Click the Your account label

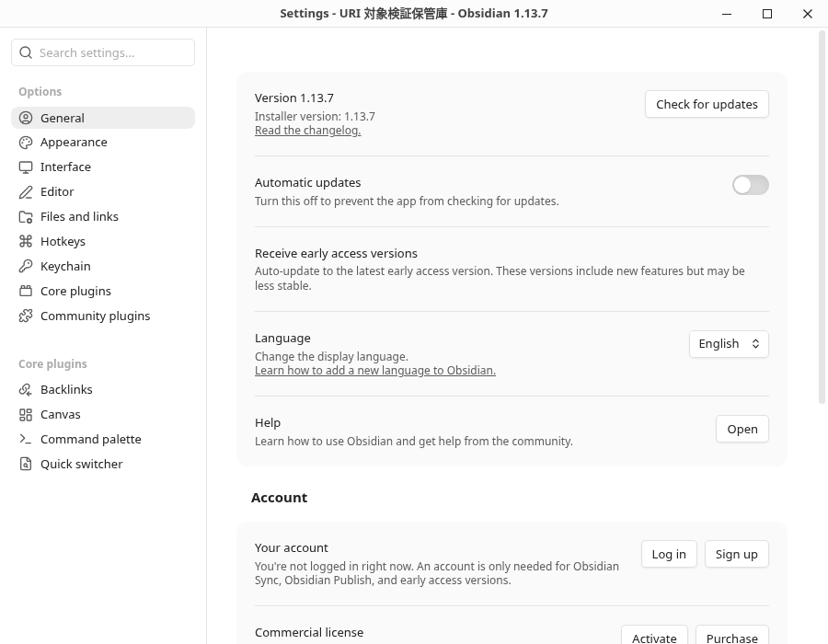[291, 548]
